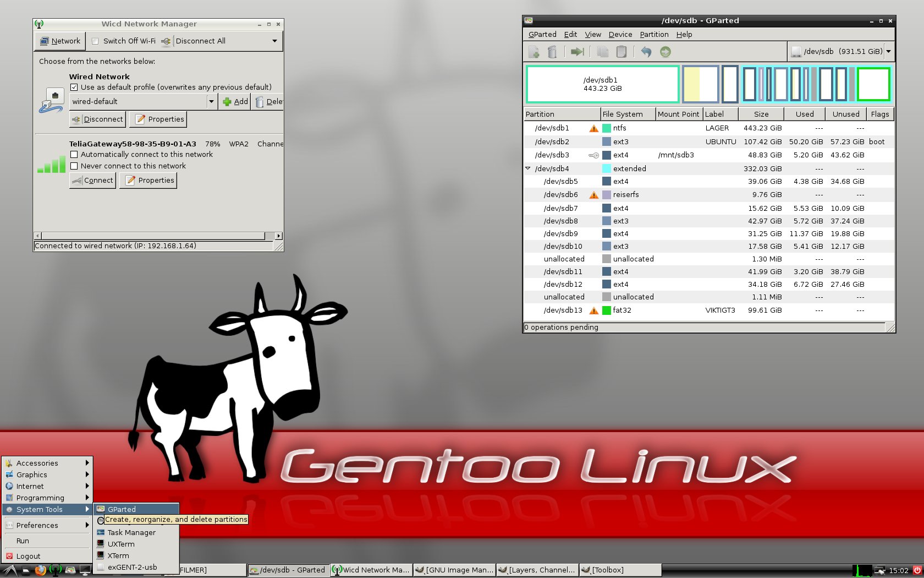Viewport: 924px width, 578px height.
Task: Toggle the Switch Off Wi-Fi checkbox
Action: pos(95,41)
